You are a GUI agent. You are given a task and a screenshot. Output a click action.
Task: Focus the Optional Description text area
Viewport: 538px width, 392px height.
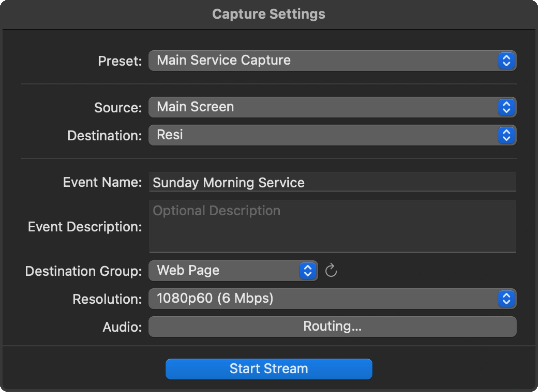[x=332, y=226]
